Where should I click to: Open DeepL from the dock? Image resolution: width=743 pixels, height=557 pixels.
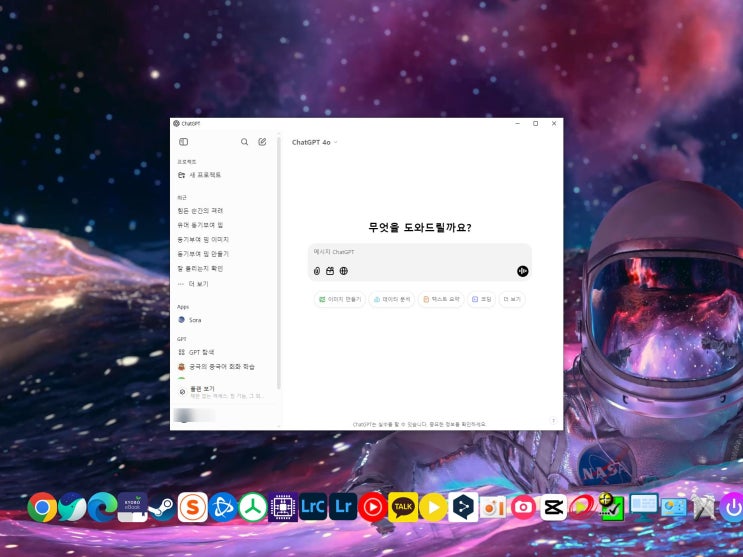463,507
